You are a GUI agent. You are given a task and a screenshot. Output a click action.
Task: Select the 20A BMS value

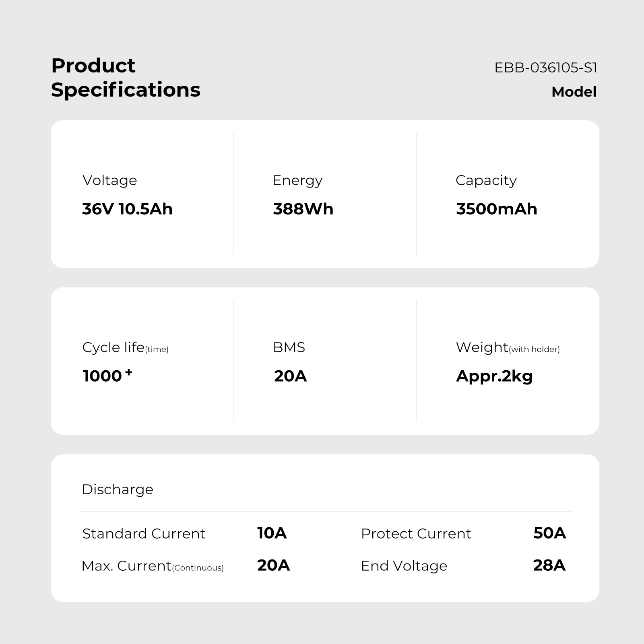[290, 376]
